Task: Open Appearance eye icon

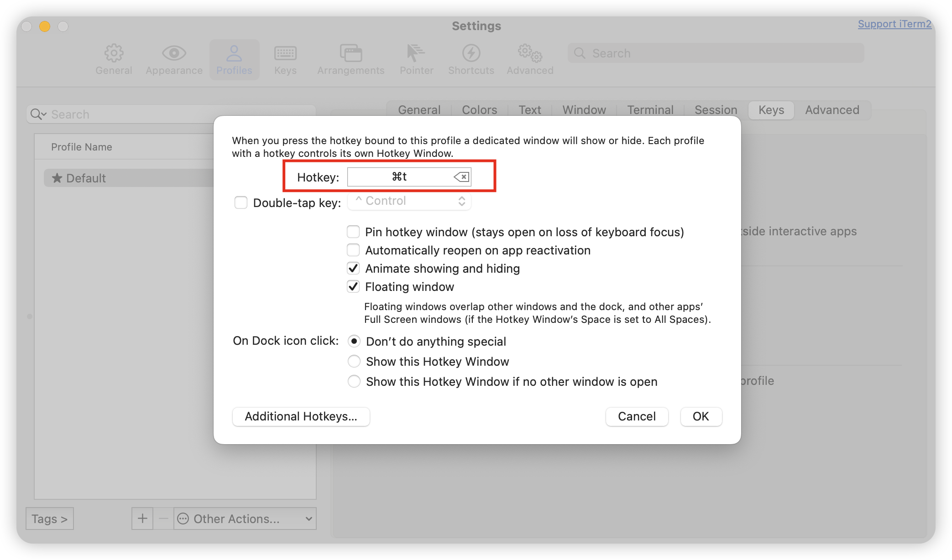Action: [174, 53]
